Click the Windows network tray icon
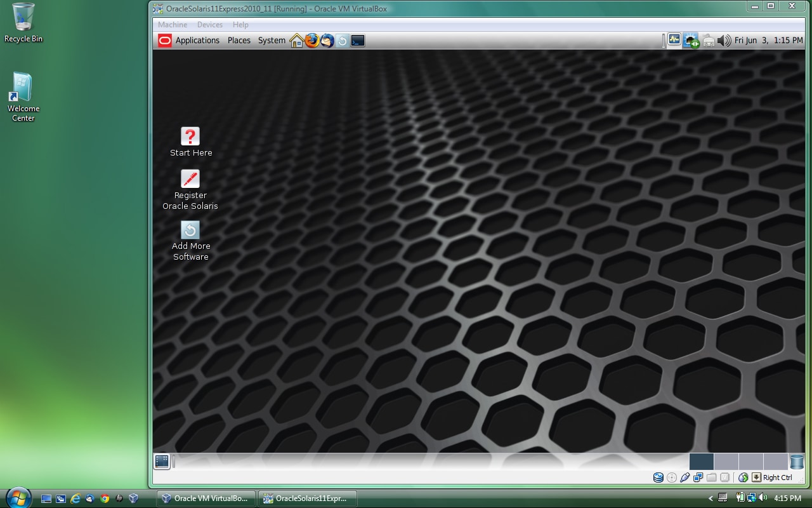812x508 pixels. click(x=752, y=498)
